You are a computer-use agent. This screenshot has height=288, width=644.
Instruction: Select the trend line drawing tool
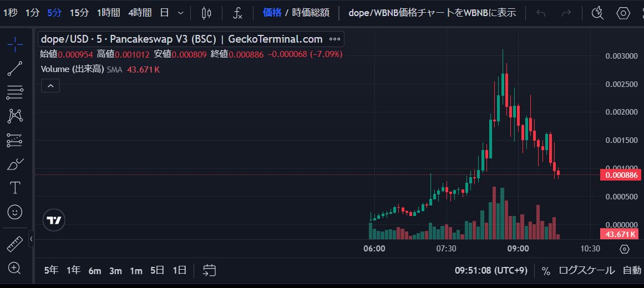point(15,68)
